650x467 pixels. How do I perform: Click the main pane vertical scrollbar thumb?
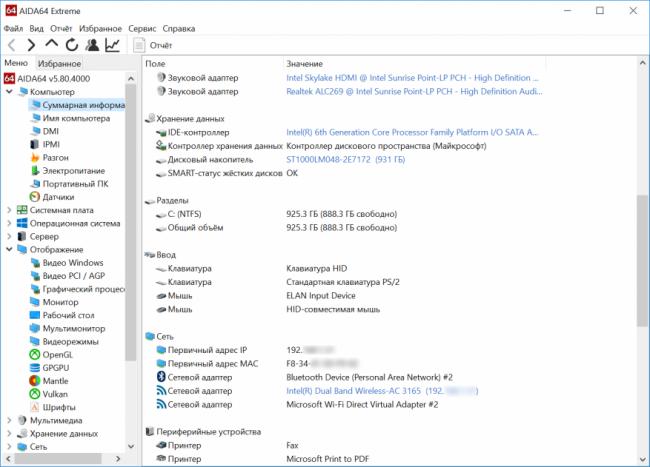[643, 261]
